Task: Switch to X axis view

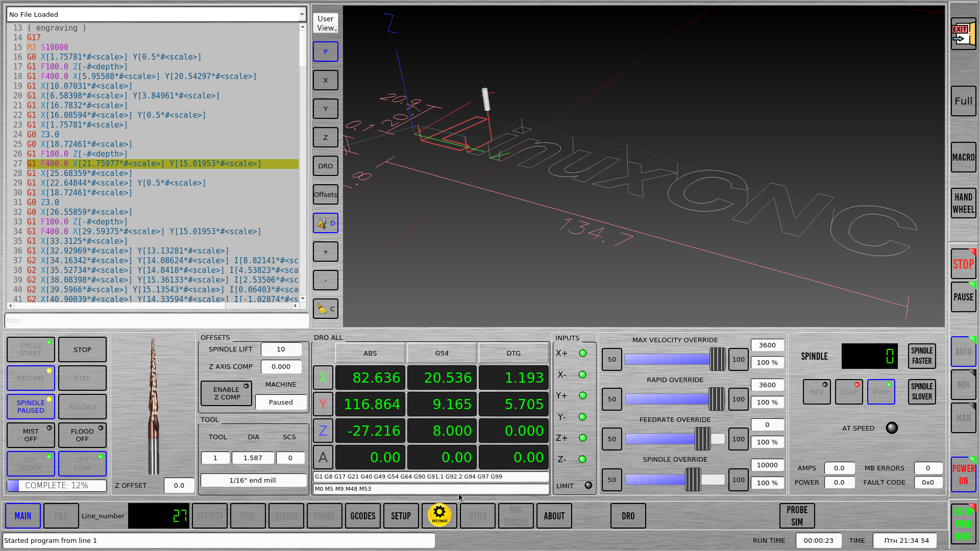Action: pyautogui.click(x=326, y=80)
